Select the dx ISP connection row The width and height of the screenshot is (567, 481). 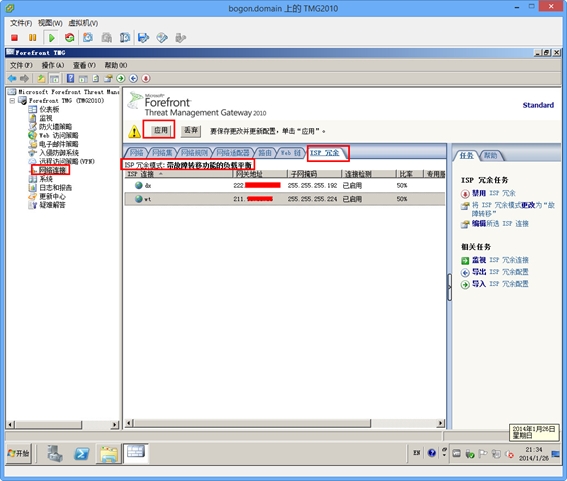285,186
